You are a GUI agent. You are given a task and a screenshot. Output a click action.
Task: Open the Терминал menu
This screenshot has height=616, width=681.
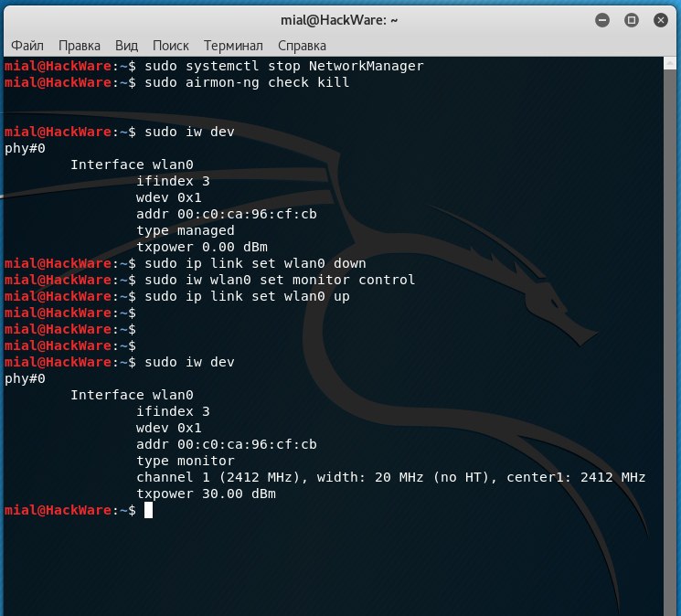pos(233,46)
